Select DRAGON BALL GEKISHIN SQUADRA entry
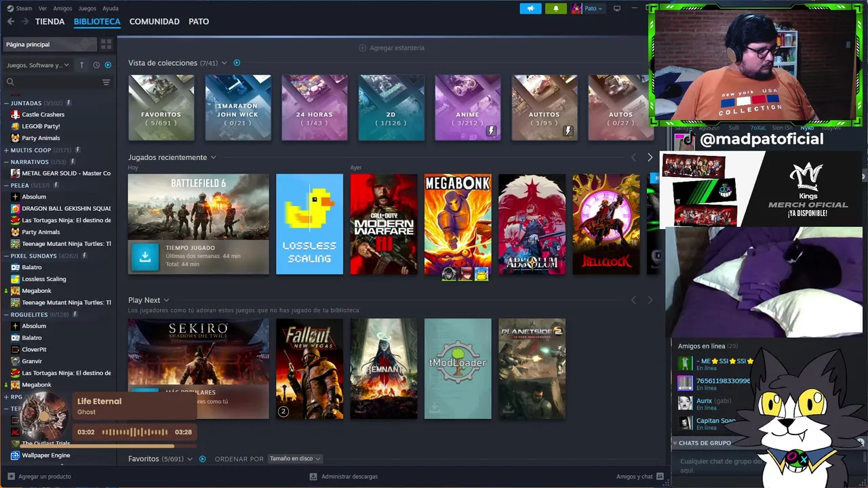The height and width of the screenshot is (488, 868). tap(61, 209)
